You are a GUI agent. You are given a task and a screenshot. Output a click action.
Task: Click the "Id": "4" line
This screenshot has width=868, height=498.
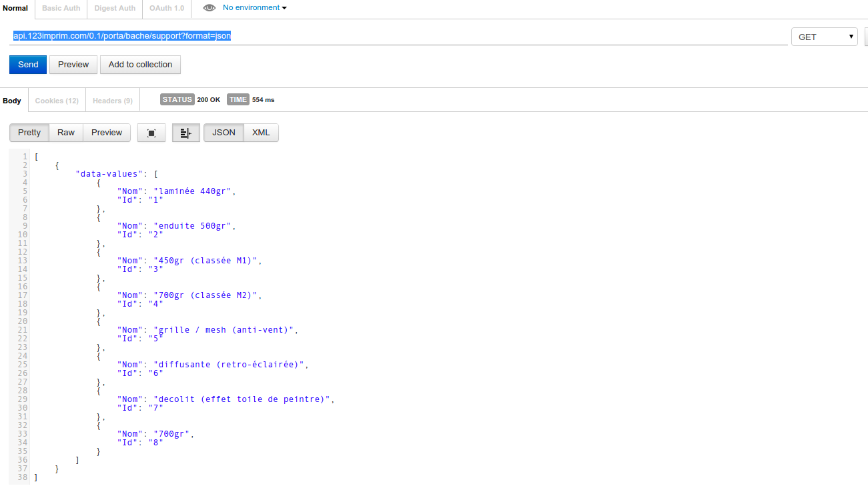point(140,304)
